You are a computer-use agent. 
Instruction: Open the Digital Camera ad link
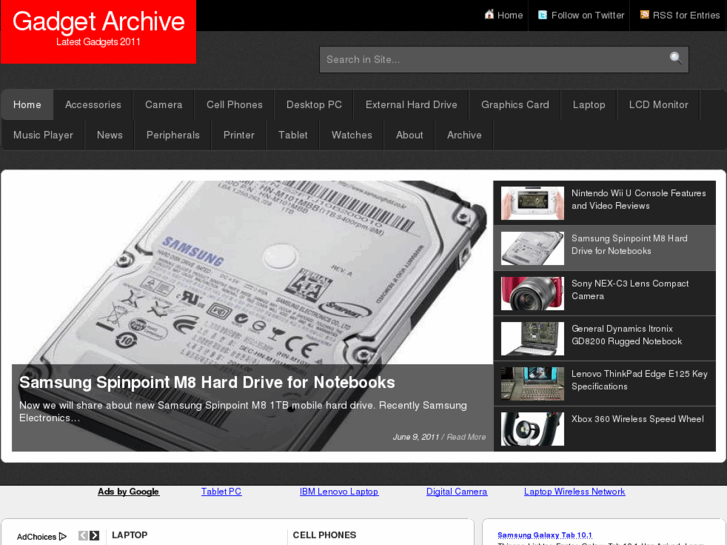click(457, 492)
